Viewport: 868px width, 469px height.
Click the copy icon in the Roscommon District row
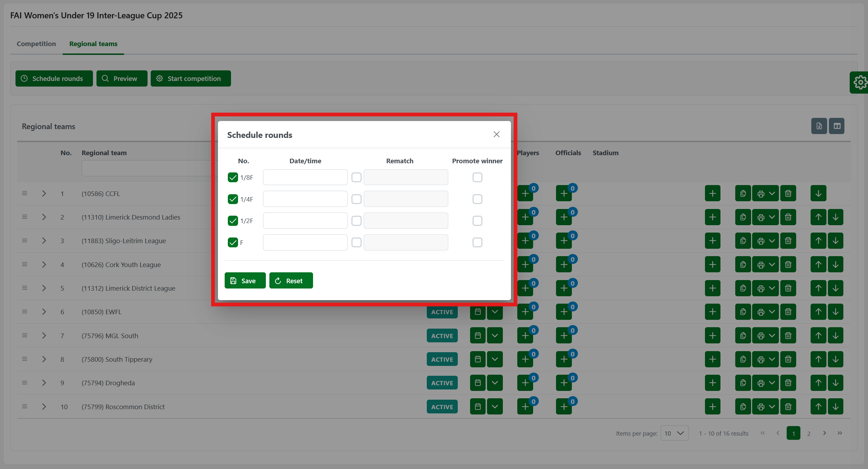click(743, 407)
